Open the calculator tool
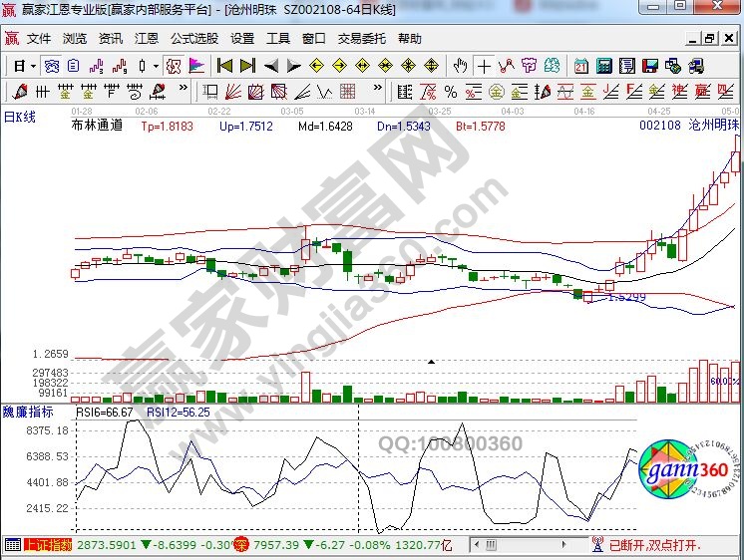This screenshot has height=560, width=744. tap(603, 66)
